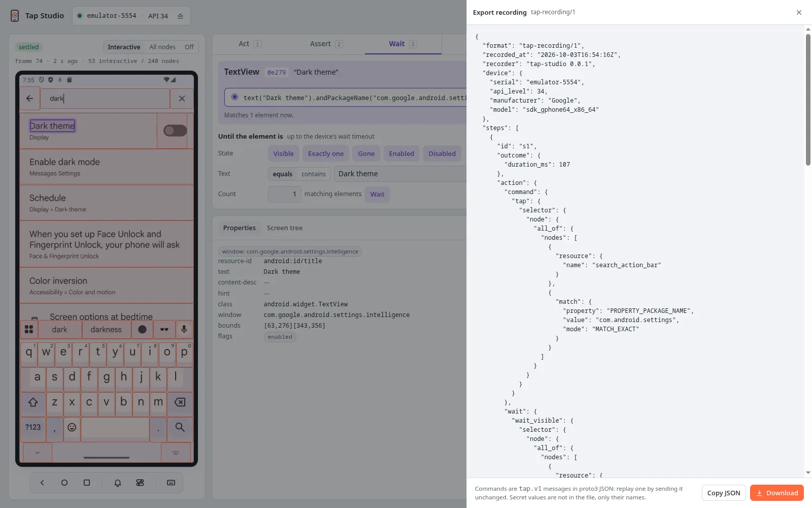This screenshot has height=508, width=812.
Task: Collapse the phone keyboard with chevron
Action: [x=37, y=452]
